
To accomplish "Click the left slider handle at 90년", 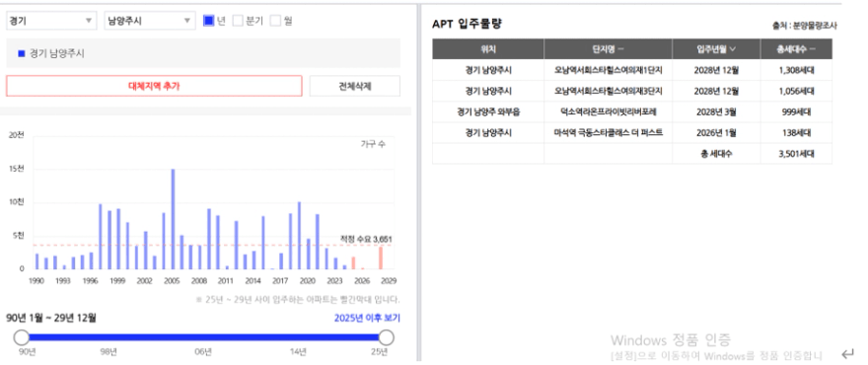I will point(21,337).
